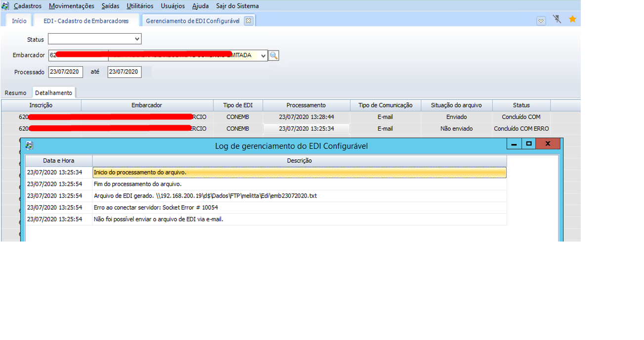Viewport: 644px width, 340px height.
Task: Open the tab list dropdown button
Action: point(541,21)
